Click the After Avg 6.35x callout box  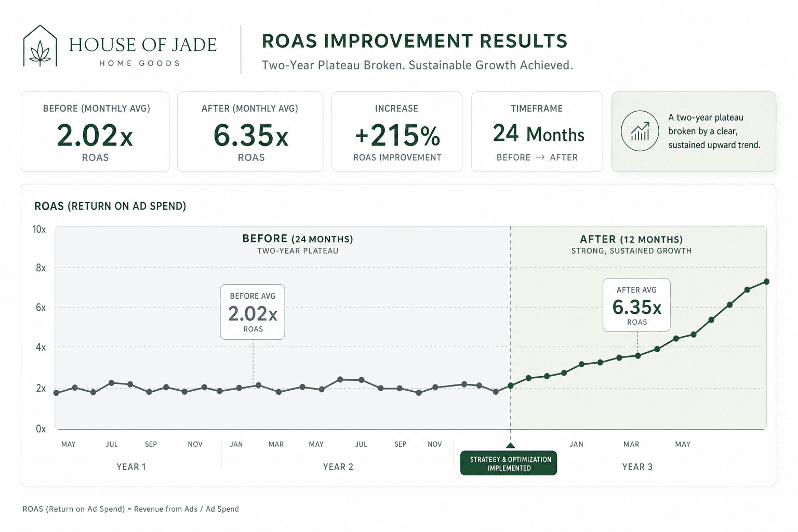coord(636,305)
